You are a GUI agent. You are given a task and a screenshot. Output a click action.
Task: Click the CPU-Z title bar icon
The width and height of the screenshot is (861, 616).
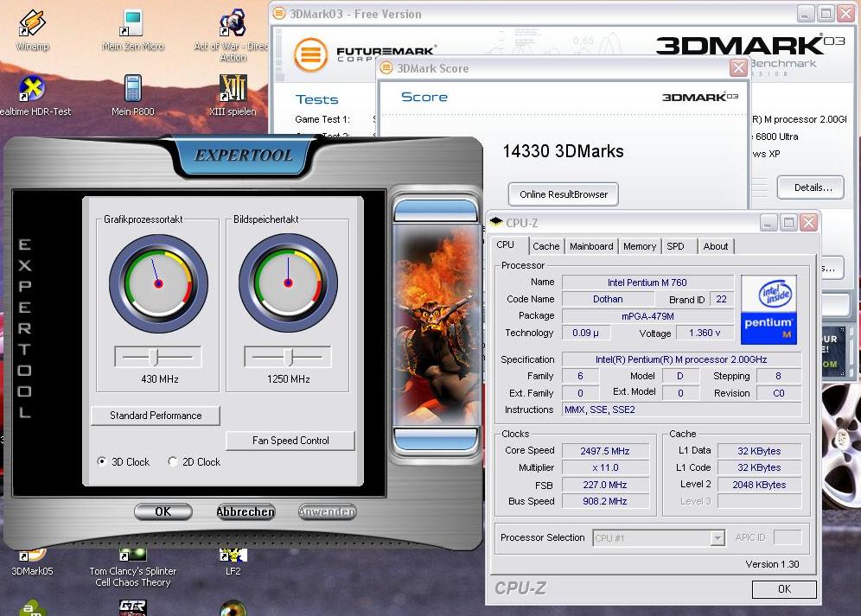496,222
